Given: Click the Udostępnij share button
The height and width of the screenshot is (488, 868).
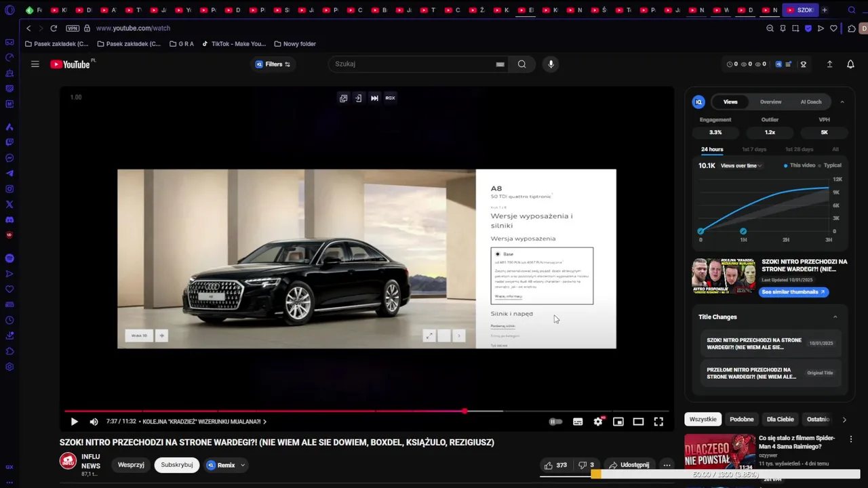Looking at the screenshot, I should point(629,465).
